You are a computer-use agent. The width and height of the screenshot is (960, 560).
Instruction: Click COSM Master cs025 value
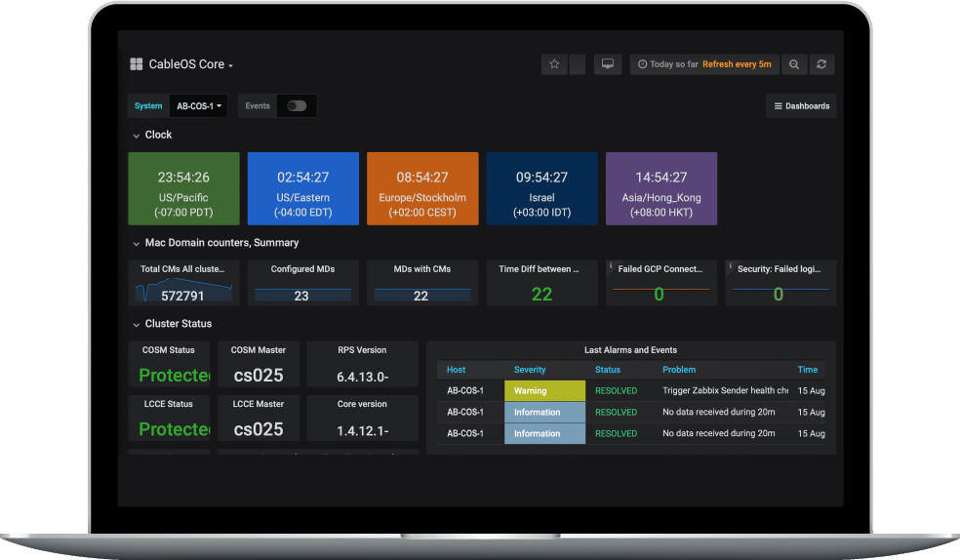[259, 376]
